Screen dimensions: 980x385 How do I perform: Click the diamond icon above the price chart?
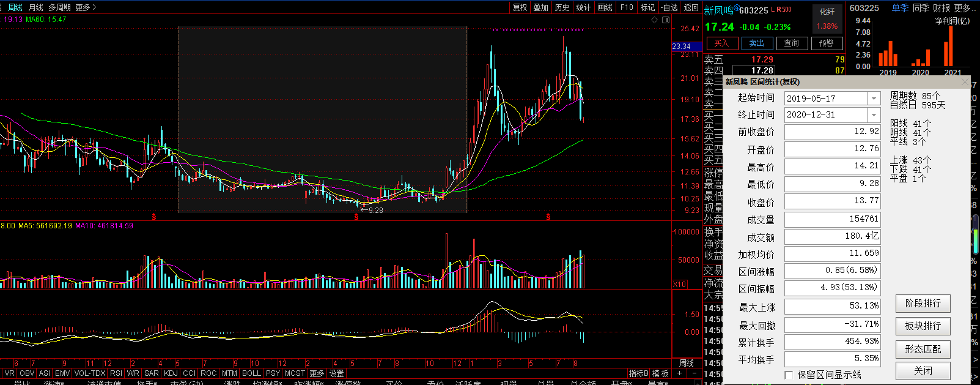point(655,20)
